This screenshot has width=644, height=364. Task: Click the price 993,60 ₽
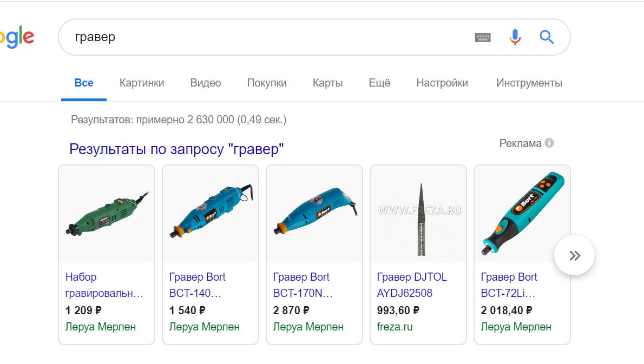click(398, 310)
